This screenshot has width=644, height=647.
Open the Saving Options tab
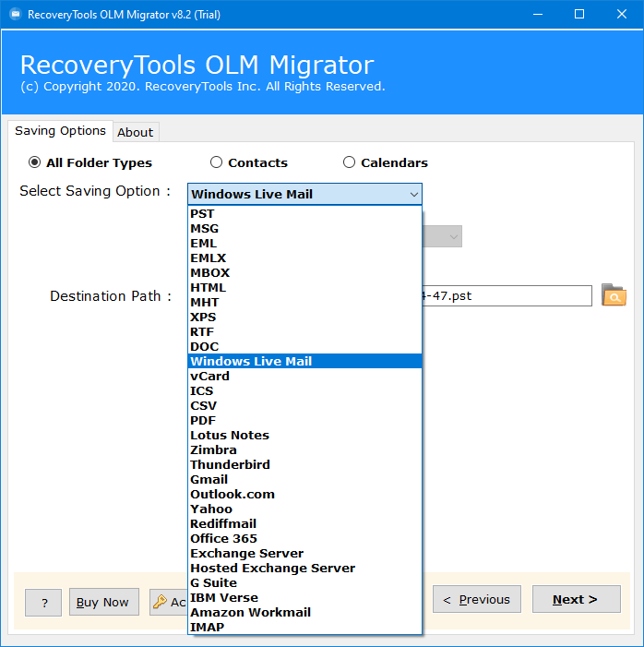point(60,131)
